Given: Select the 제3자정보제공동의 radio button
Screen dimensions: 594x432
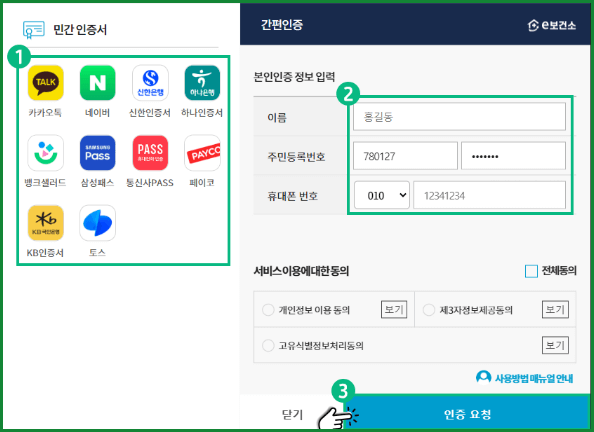Looking at the screenshot, I should pos(428,310).
